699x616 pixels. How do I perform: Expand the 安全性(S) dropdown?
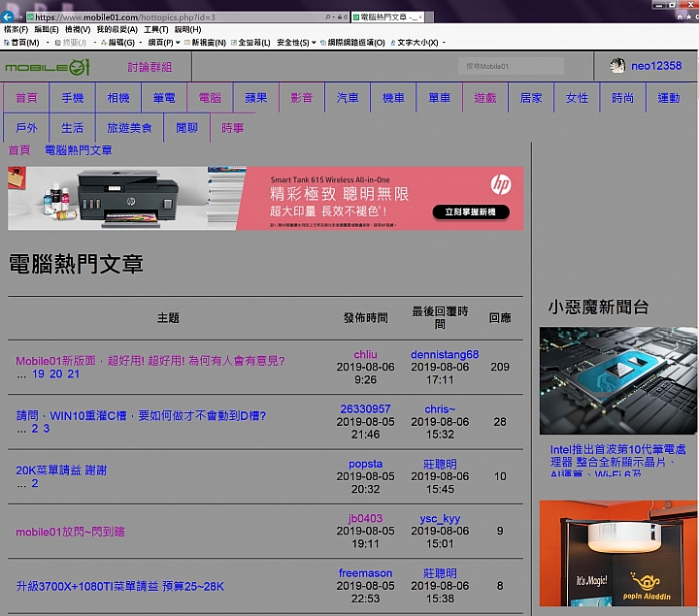click(295, 43)
